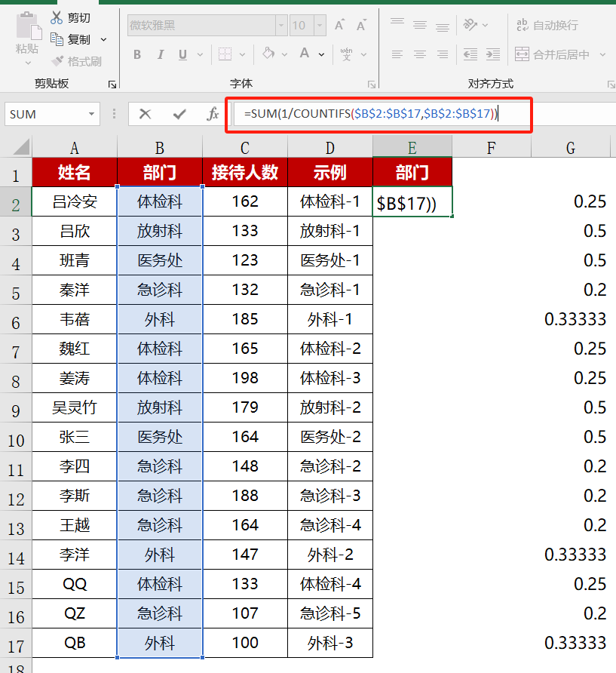The image size is (616, 673).
Task: Click the Paste (粘贴) icon
Action: click(x=28, y=26)
